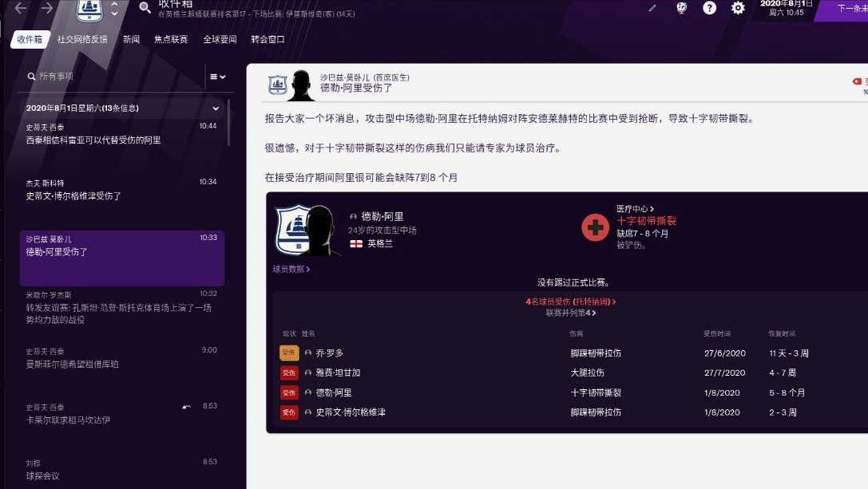Select the 焦点联赛 tab
The image size is (868, 489).
pyautogui.click(x=171, y=39)
